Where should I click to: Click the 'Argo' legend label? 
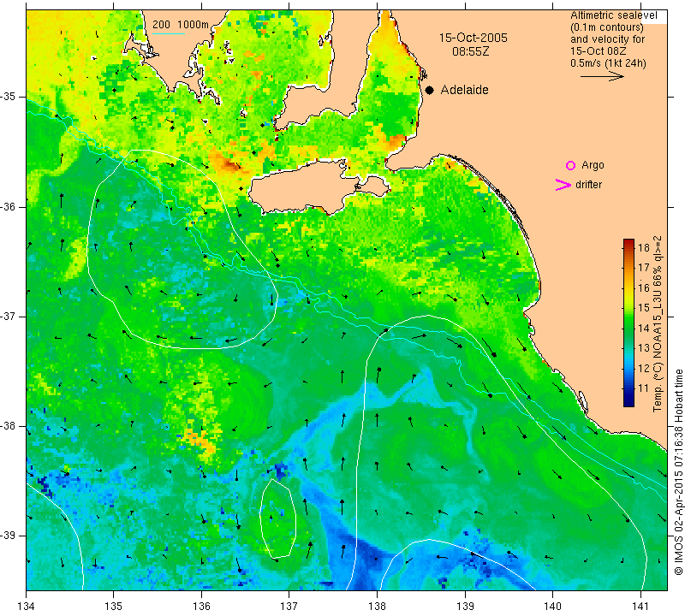(593, 165)
